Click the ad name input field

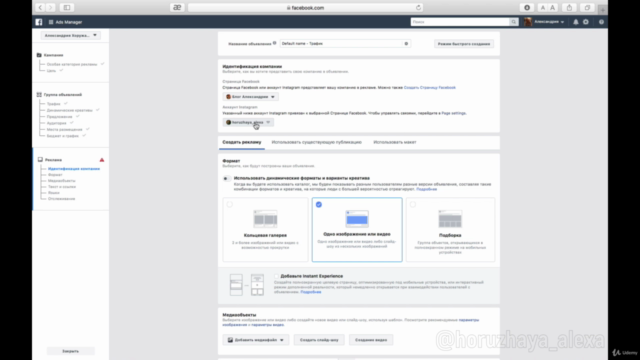tap(345, 44)
